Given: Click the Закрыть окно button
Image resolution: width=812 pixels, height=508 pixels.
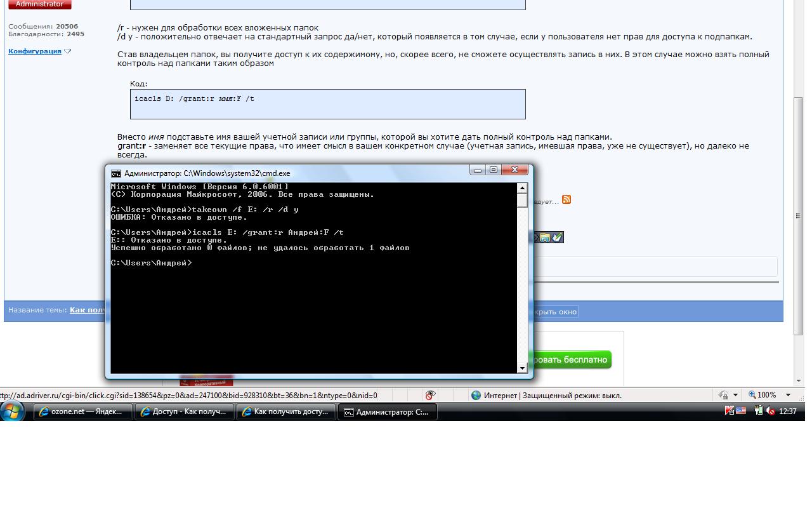Looking at the screenshot, I should [x=556, y=312].
